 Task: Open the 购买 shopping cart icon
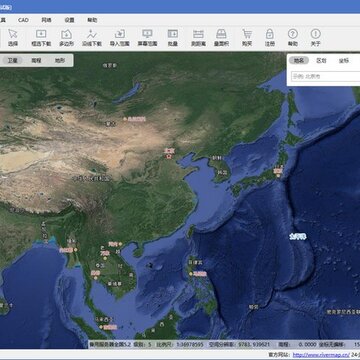coord(247,38)
